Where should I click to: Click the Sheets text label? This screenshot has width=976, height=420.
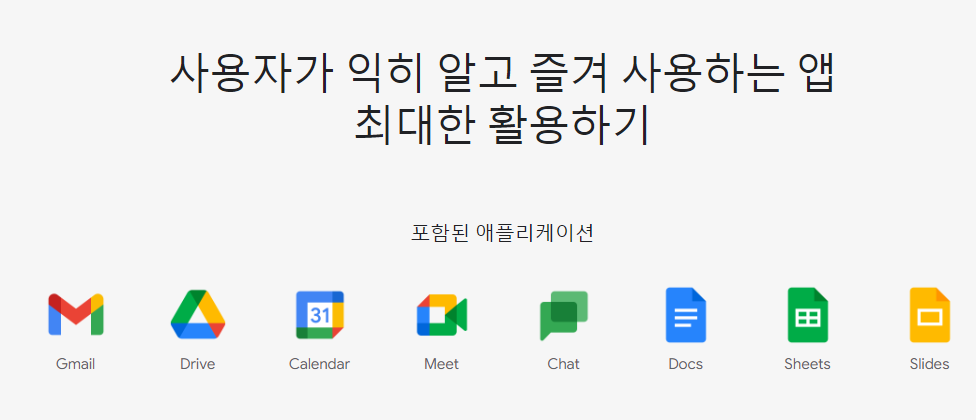pyautogui.click(x=807, y=364)
